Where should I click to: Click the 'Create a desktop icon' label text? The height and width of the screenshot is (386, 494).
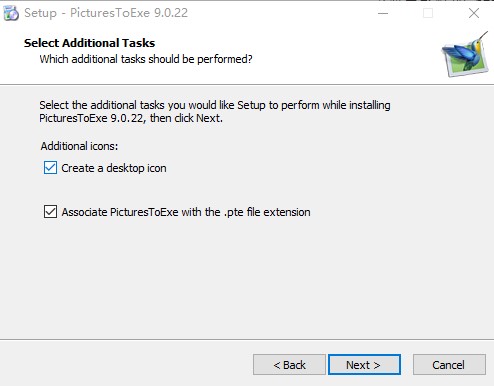pos(114,168)
